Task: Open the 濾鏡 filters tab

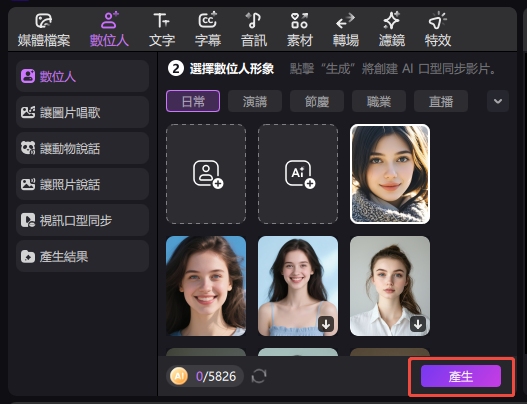Action: pos(392,30)
